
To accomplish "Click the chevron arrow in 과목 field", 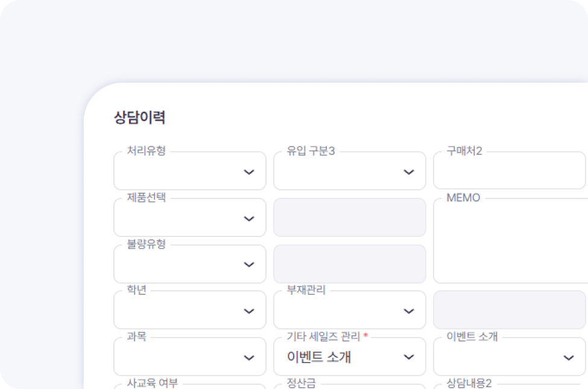I will [x=248, y=358].
